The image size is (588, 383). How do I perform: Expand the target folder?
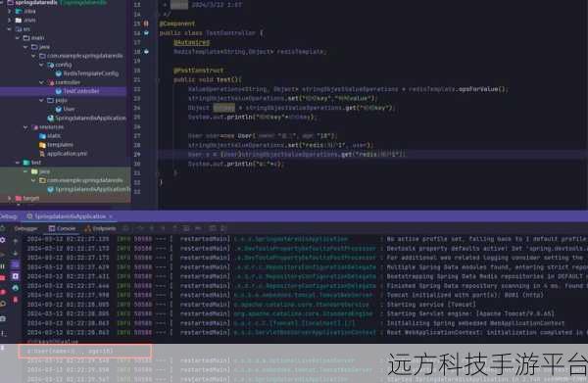[10, 198]
